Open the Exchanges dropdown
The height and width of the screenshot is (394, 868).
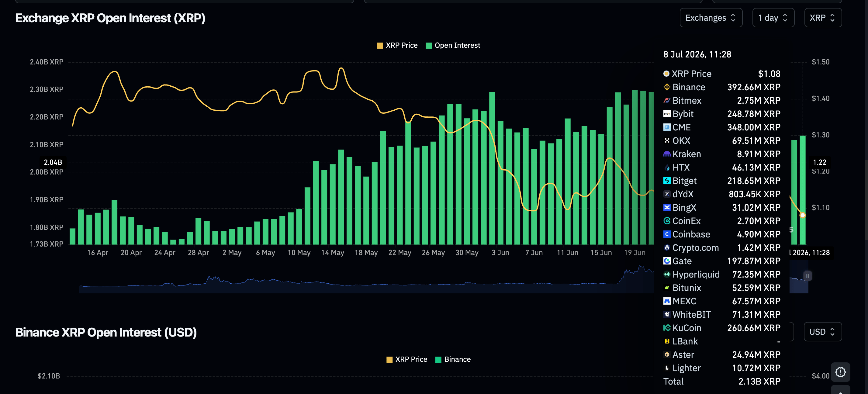(x=711, y=18)
